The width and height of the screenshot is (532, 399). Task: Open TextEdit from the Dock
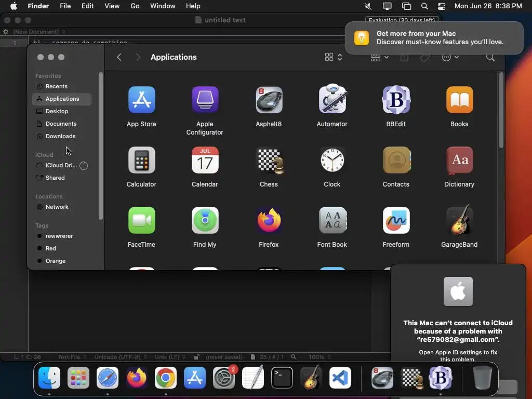[253, 378]
